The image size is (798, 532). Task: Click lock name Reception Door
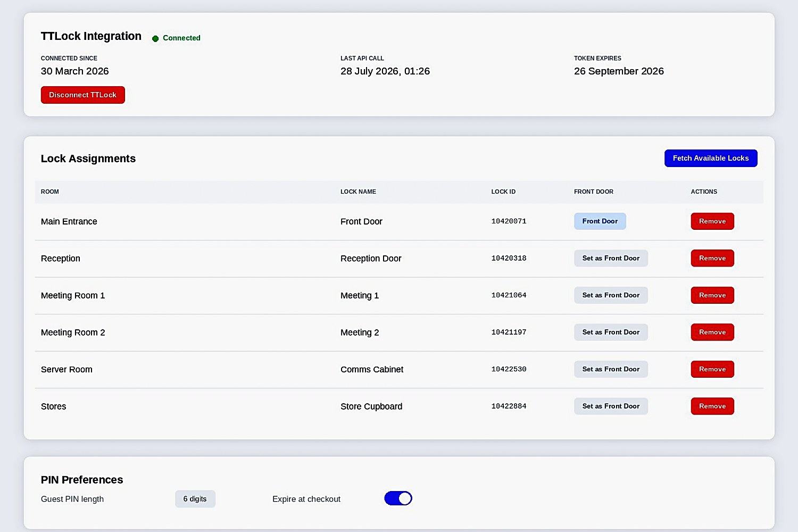click(x=371, y=259)
